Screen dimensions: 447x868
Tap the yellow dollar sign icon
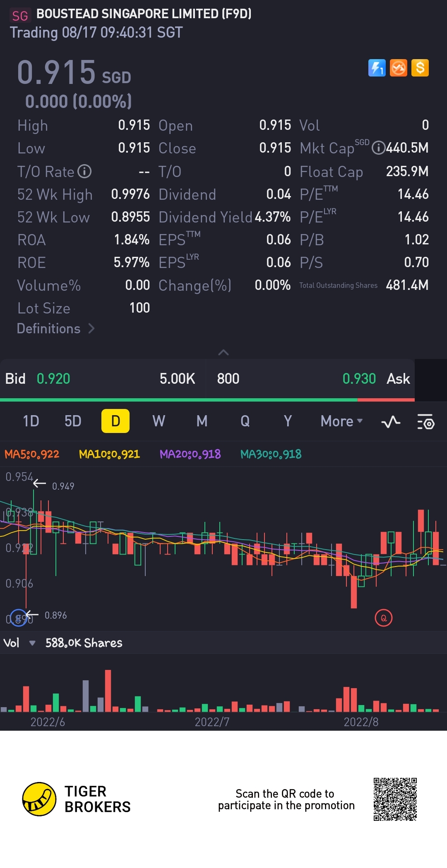pyautogui.click(x=420, y=68)
